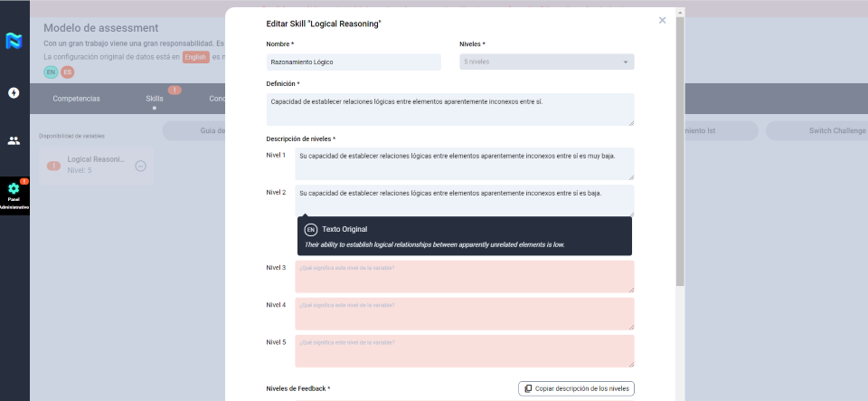The width and height of the screenshot is (868, 401).
Task: Open the people/users sidebar section
Action: pyautogui.click(x=14, y=140)
